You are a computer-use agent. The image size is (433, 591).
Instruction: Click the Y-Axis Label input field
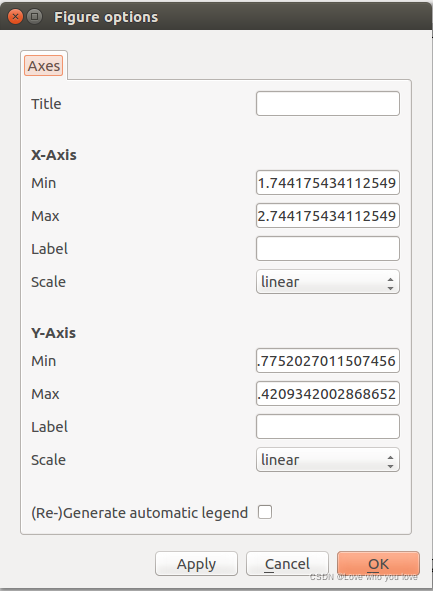(x=328, y=427)
